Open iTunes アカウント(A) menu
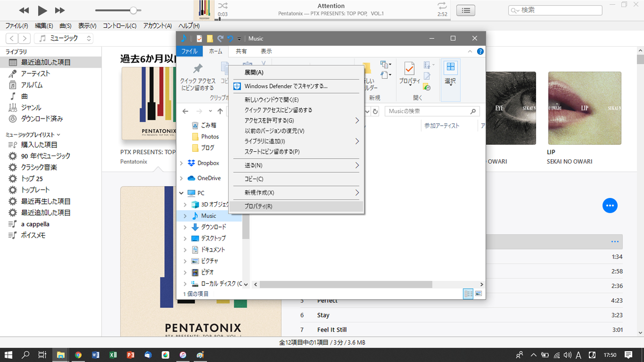This screenshot has width=644, height=362. [x=158, y=26]
